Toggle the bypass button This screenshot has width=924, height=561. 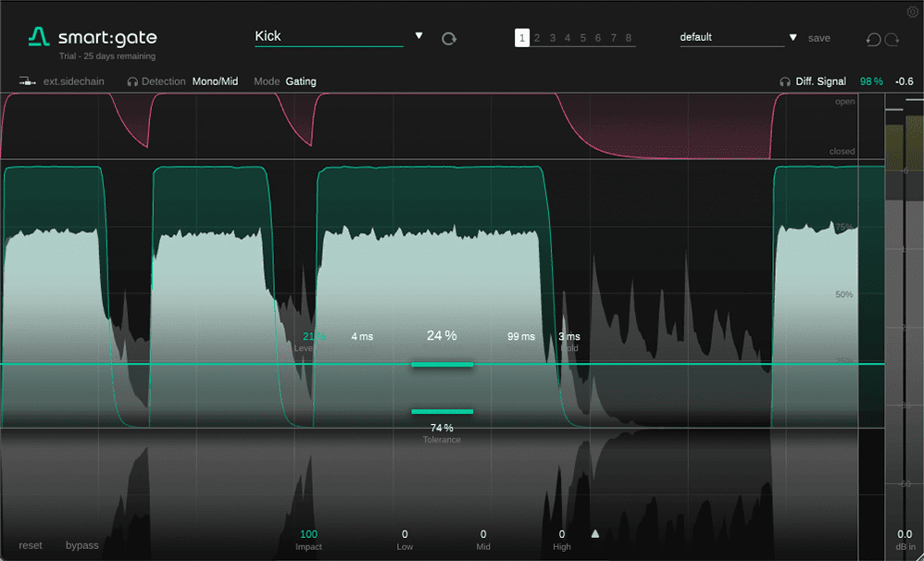[x=81, y=545]
